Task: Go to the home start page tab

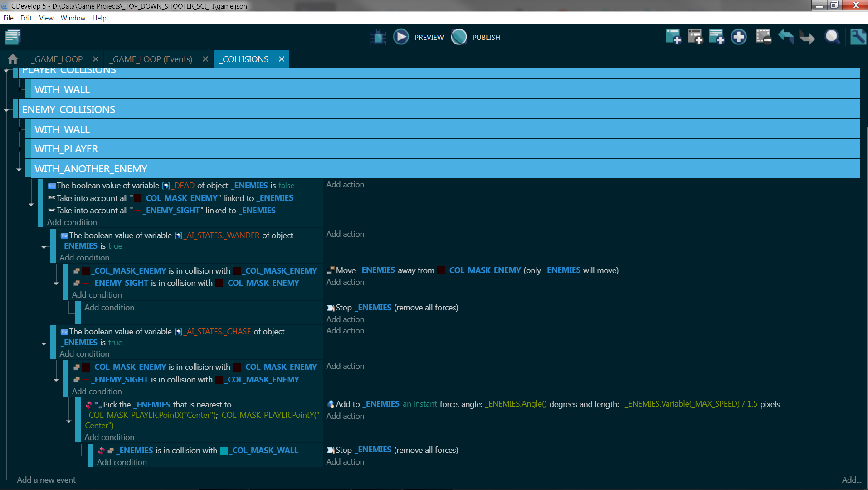Action: [x=13, y=59]
